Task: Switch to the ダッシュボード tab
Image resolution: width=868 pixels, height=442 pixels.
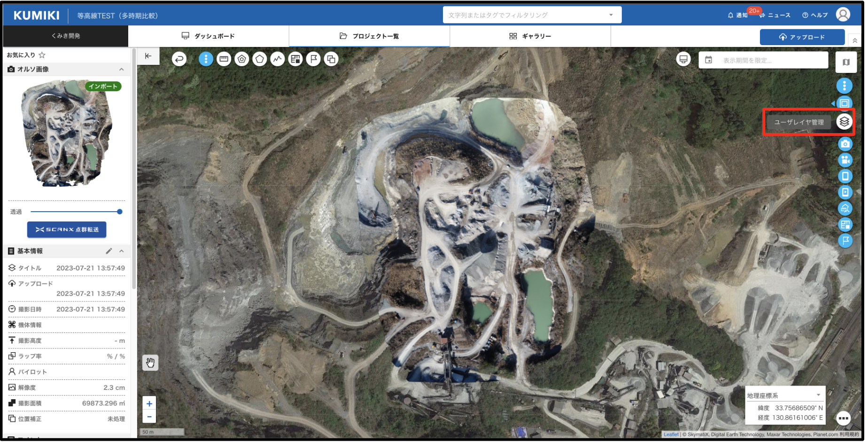Action: point(208,36)
